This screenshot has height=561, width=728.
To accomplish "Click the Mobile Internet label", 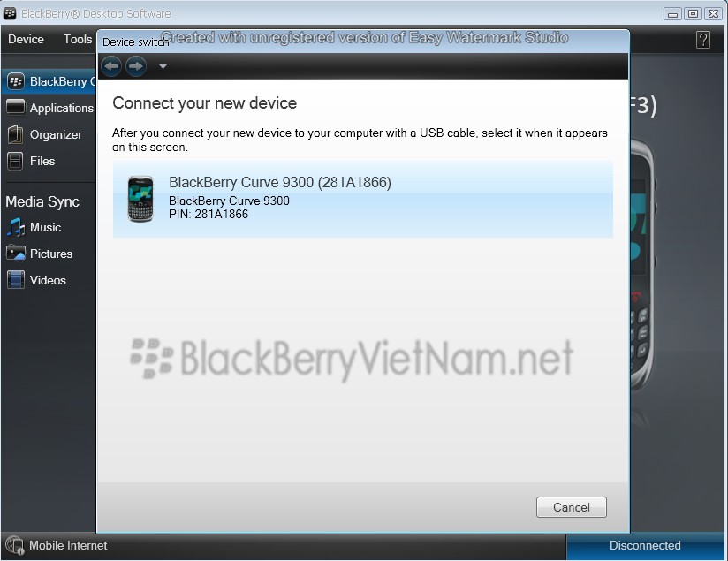I will [68, 546].
